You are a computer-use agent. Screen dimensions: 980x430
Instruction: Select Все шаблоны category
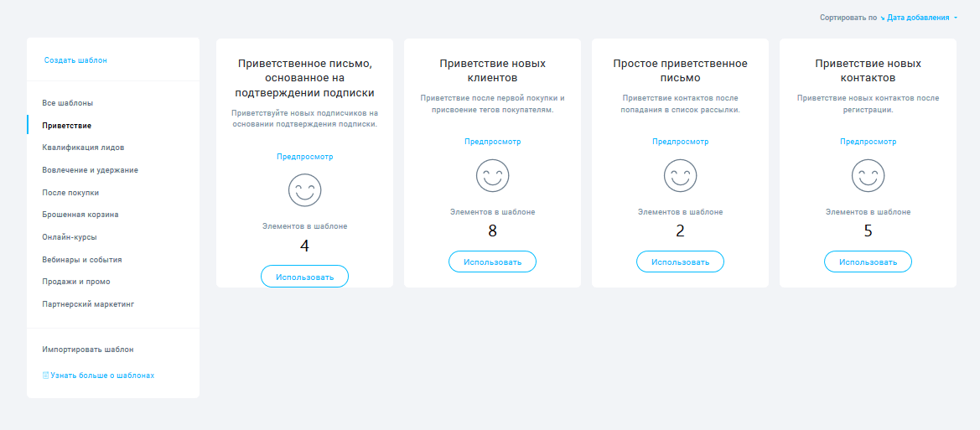pyautogui.click(x=68, y=102)
